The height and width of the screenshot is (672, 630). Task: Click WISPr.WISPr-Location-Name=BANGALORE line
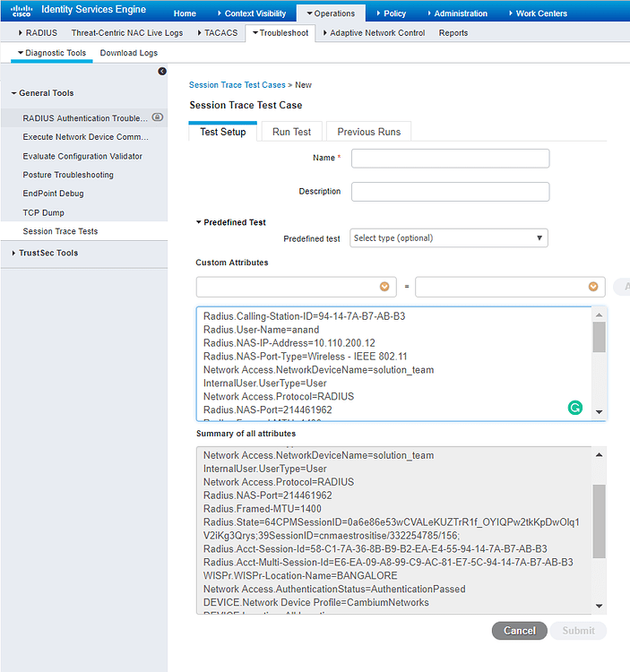click(300, 575)
